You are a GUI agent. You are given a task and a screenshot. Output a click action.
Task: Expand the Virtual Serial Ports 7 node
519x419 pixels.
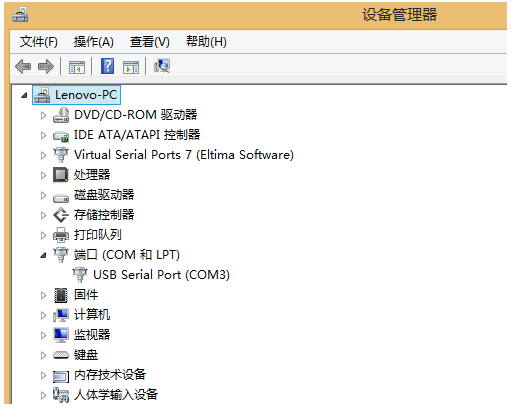pyautogui.click(x=43, y=155)
